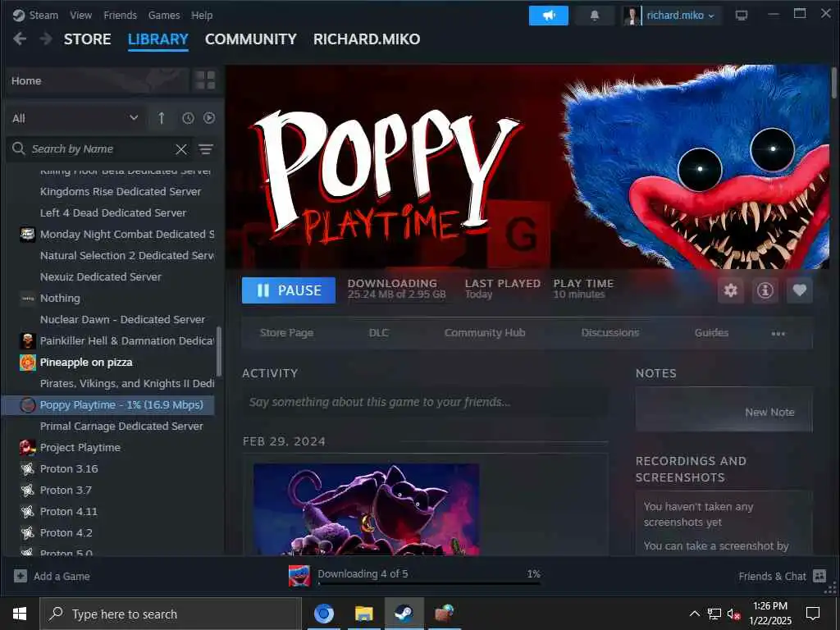Open the Windows action center
The image size is (840, 630).
(x=813, y=614)
